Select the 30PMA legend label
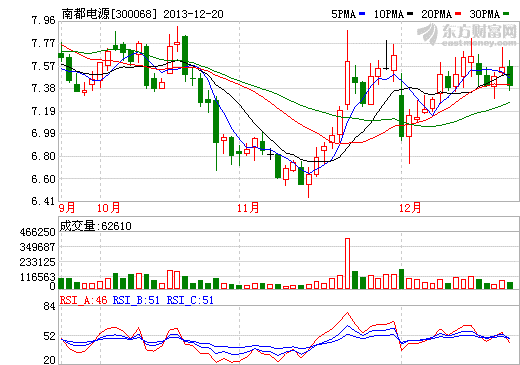The image size is (520, 365). point(485,14)
